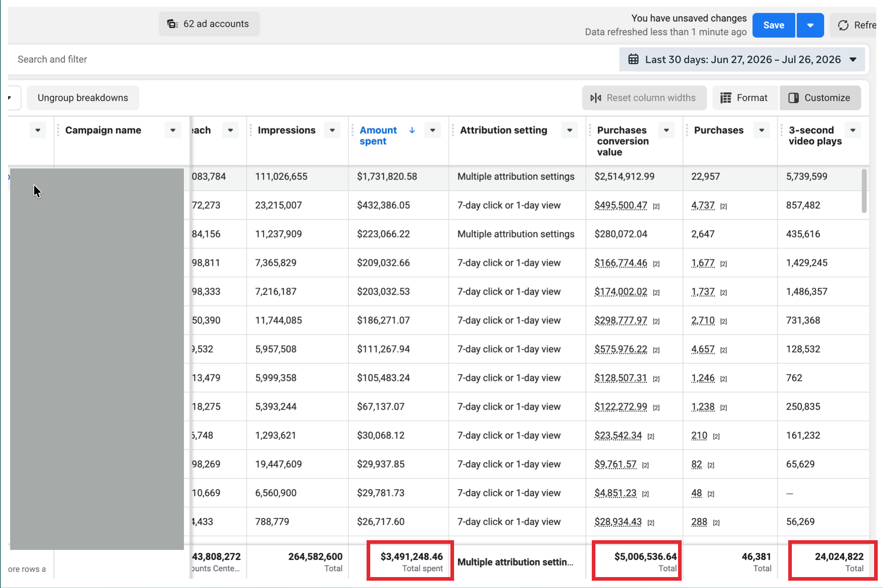The image size is (883, 588).
Task: Click the Reset column widths icon
Action: [x=596, y=98]
